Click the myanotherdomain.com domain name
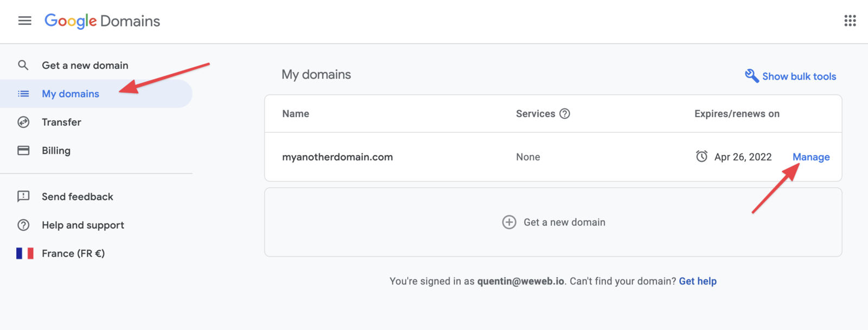 pyautogui.click(x=337, y=157)
